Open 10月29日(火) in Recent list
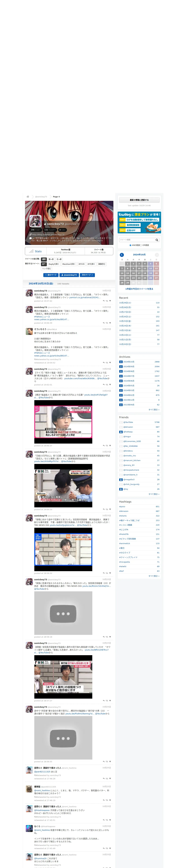The width and height of the screenshot is (186, 868). pos(125,303)
